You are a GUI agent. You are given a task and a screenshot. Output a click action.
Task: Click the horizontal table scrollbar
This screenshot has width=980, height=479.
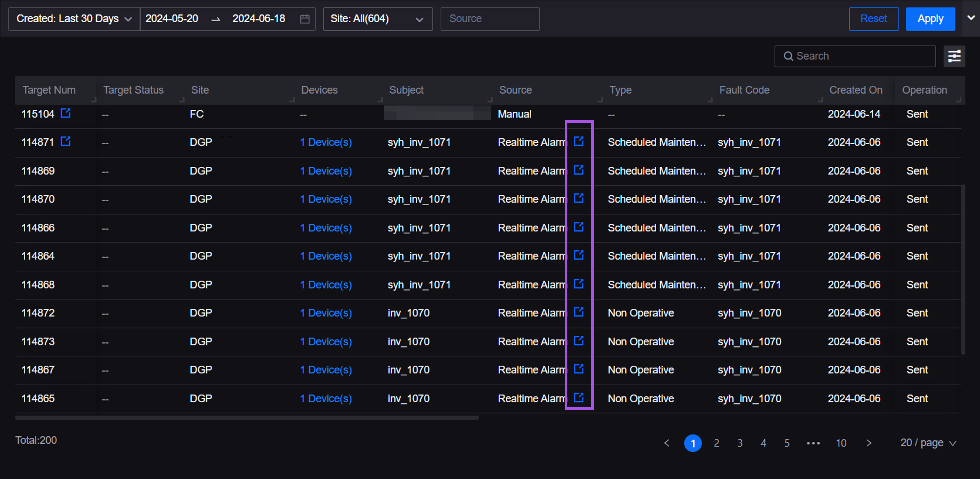246,418
